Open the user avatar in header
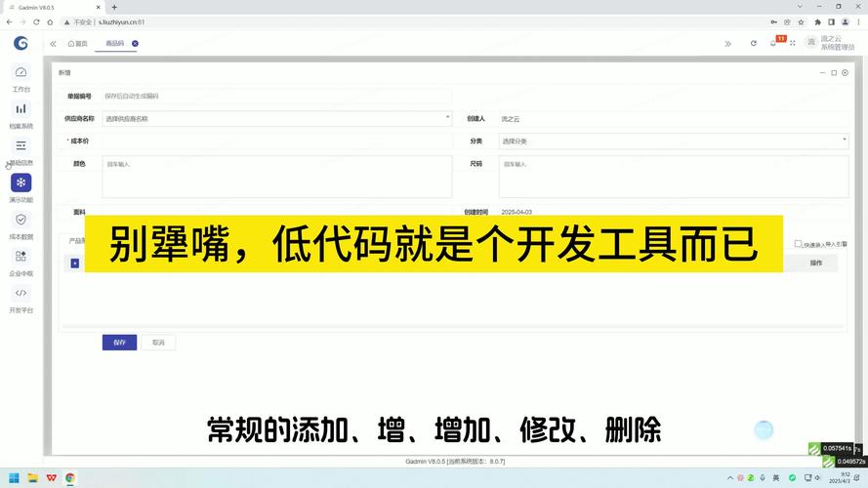Screen dimensions: 868x488 811,43
